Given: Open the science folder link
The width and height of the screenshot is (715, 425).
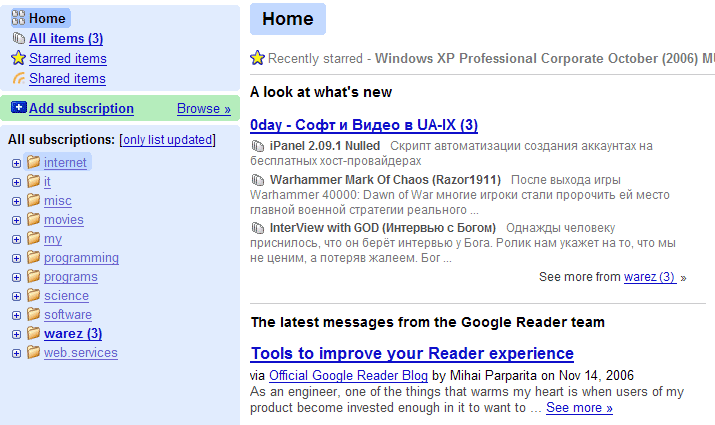Looking at the screenshot, I should pyautogui.click(x=67, y=295).
